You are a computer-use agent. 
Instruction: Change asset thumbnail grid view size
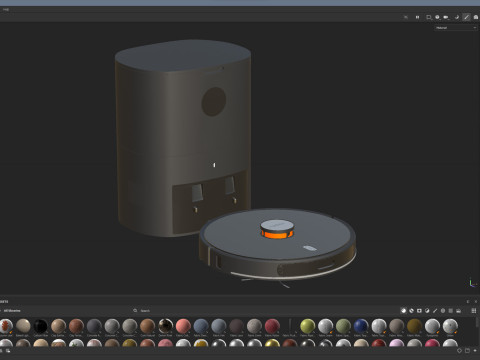click(x=474, y=311)
